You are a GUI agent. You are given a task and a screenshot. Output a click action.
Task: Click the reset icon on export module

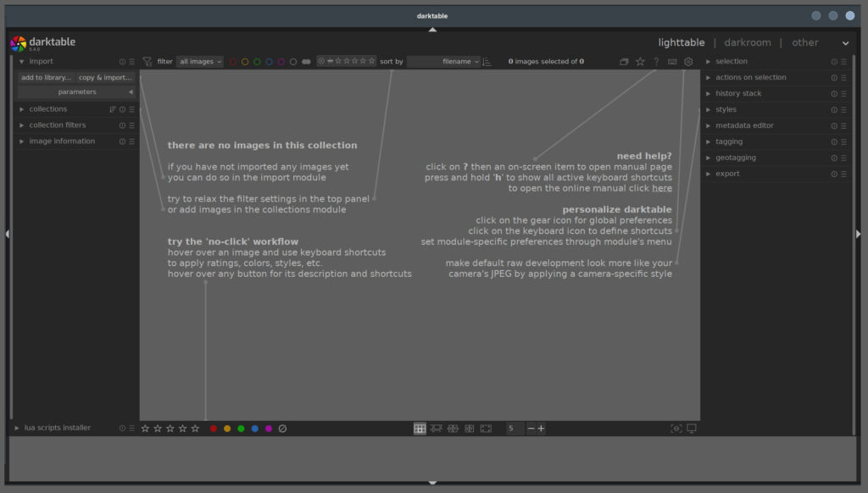(834, 174)
